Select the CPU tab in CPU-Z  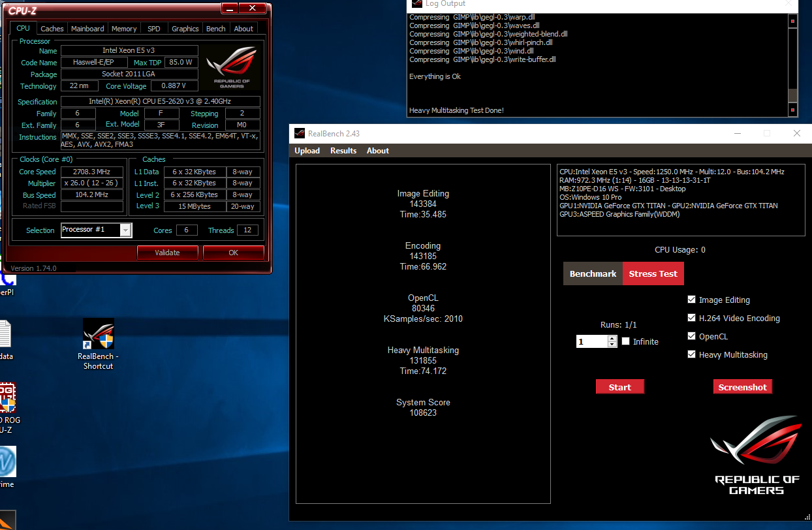click(x=23, y=28)
